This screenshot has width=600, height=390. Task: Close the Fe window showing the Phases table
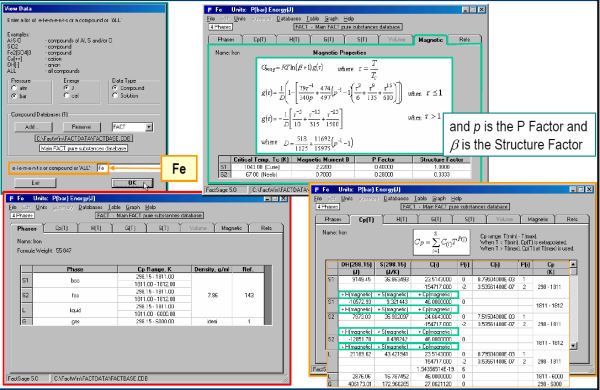[284, 198]
